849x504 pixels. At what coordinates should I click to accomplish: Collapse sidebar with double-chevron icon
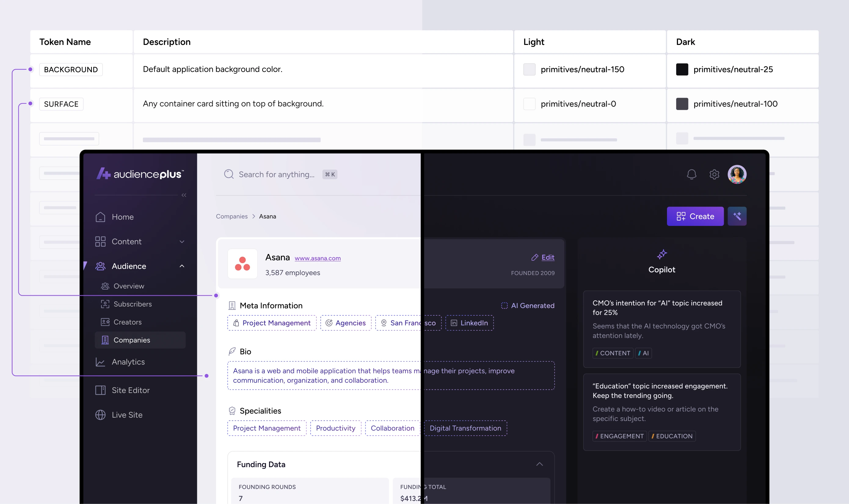[184, 195]
